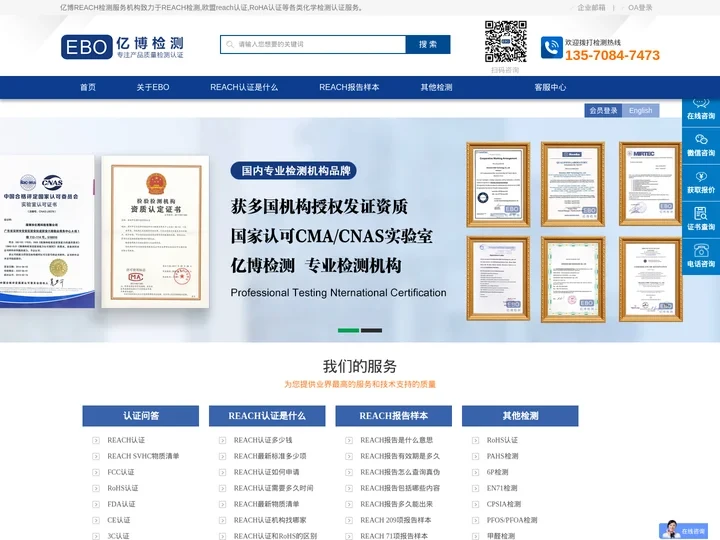Open 首页 in navigation bar

click(88, 87)
